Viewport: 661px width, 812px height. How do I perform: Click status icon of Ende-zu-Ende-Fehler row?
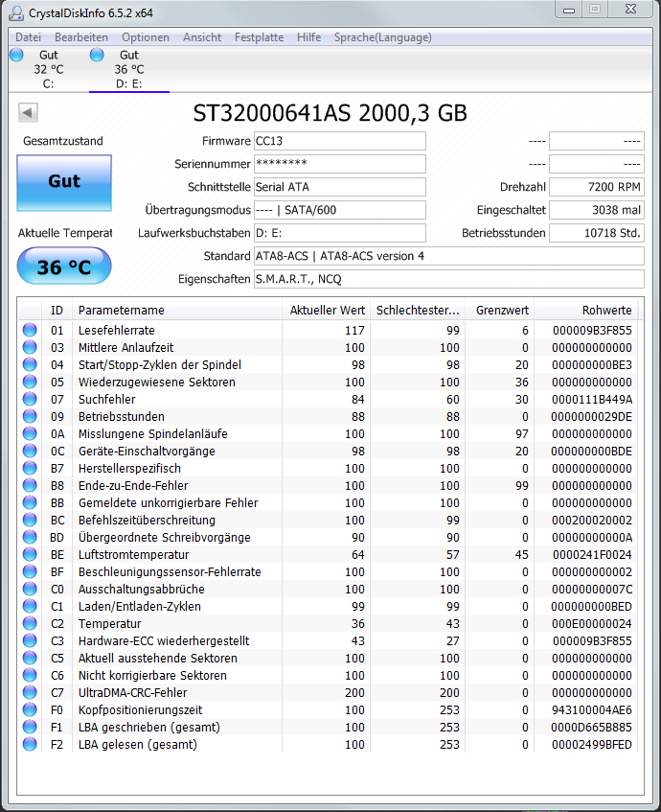pos(30,485)
